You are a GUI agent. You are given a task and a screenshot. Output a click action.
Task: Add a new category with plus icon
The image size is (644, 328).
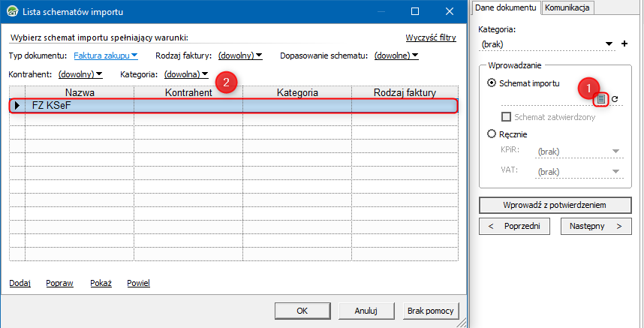click(624, 44)
